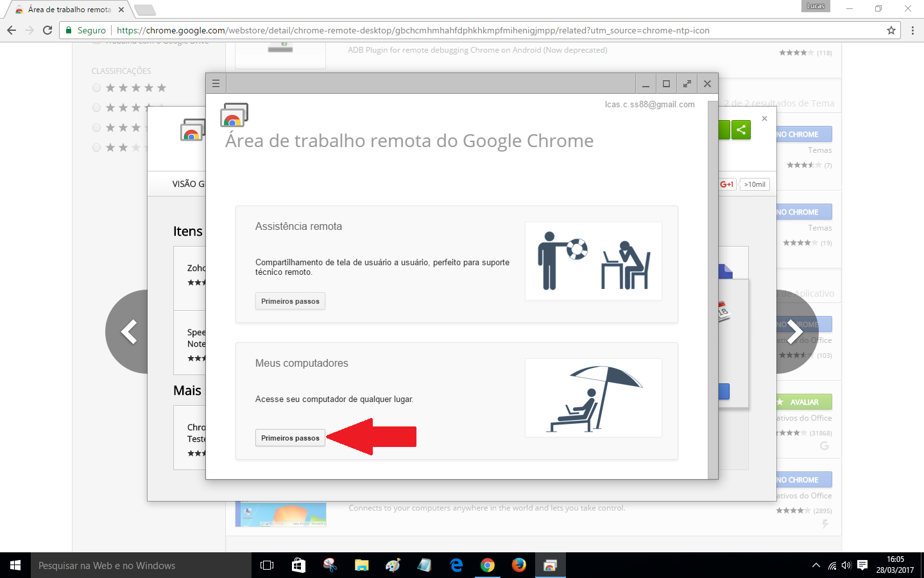Open File Explorer from the taskbar
The width and height of the screenshot is (924, 578).
(361, 565)
